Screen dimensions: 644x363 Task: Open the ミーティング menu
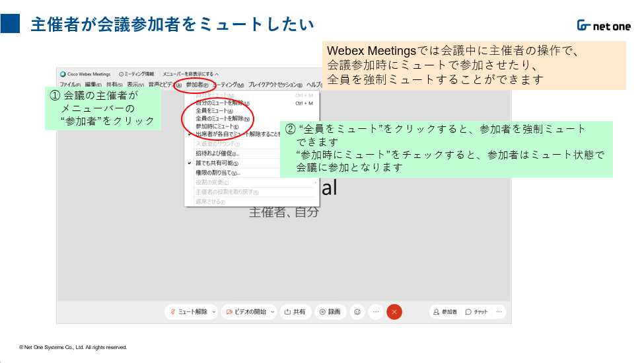tap(229, 85)
